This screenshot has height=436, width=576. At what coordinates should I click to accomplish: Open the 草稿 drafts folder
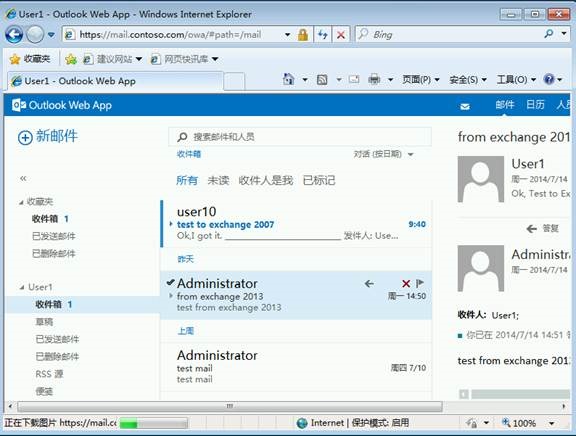pyautogui.click(x=44, y=322)
